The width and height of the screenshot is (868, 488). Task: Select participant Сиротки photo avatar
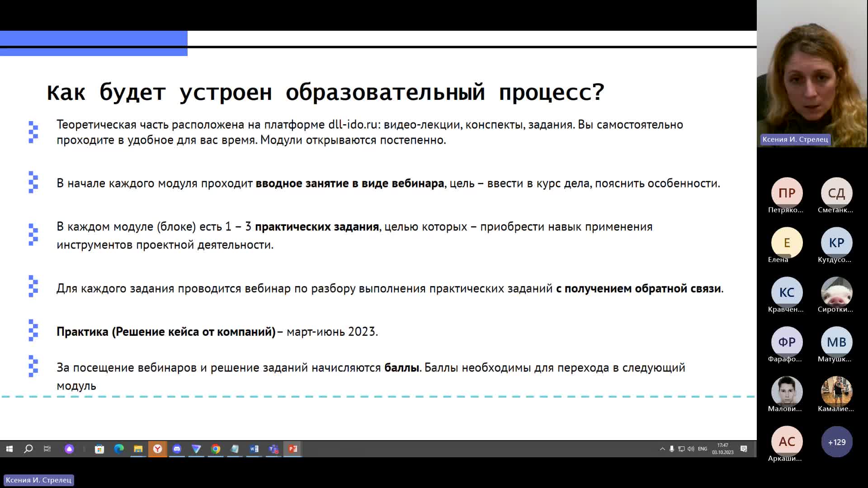click(836, 292)
